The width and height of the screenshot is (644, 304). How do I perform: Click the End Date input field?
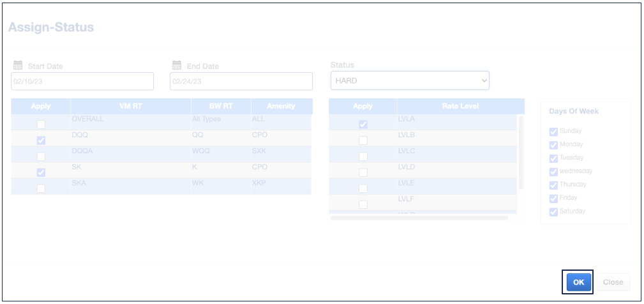pyautogui.click(x=241, y=81)
